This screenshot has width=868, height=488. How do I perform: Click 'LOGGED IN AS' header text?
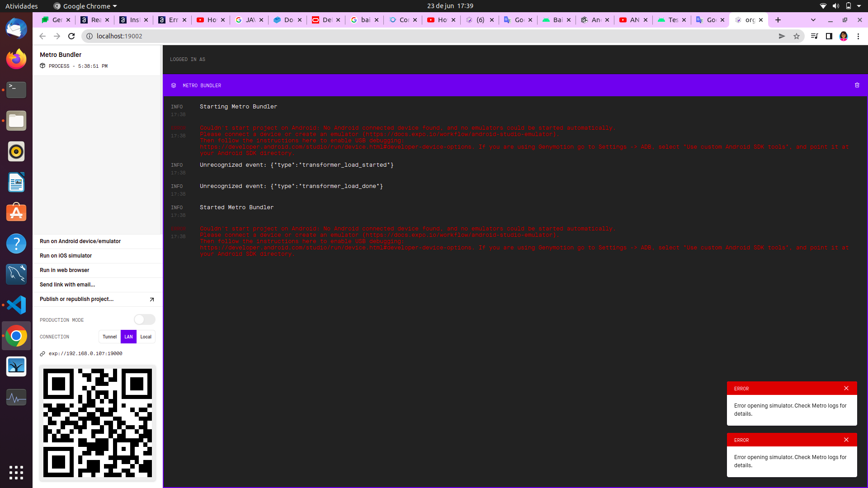coord(188,59)
